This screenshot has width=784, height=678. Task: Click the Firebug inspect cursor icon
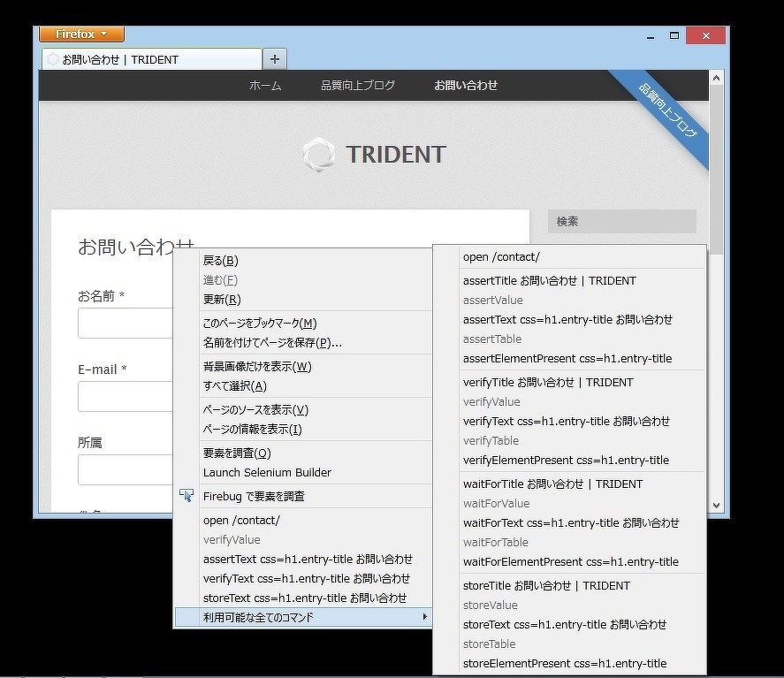(187, 496)
